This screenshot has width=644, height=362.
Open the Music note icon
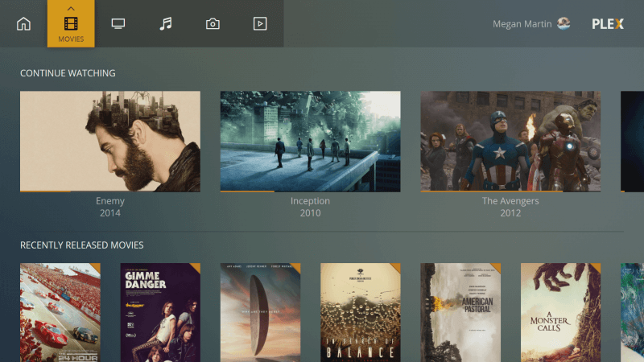166,24
